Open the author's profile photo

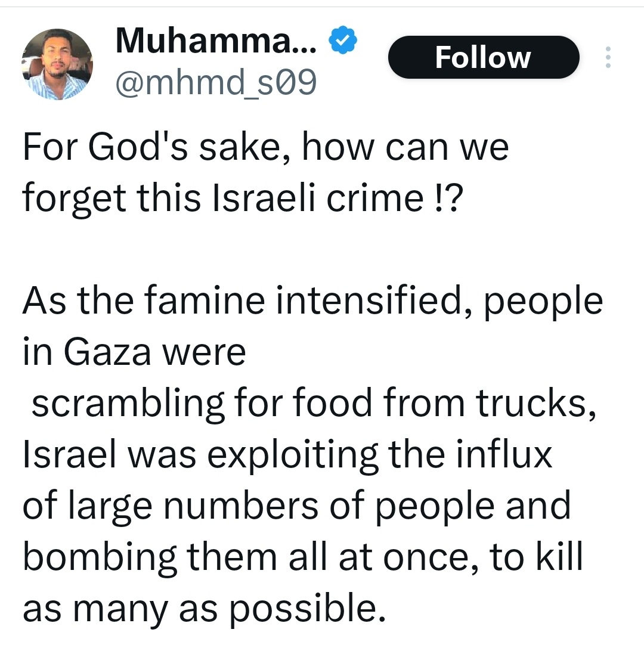(x=57, y=64)
